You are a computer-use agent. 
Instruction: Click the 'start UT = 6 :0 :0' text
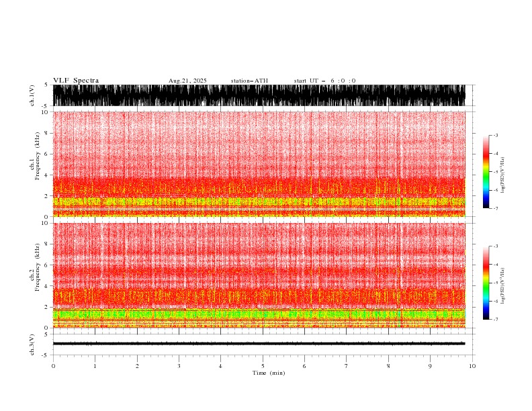click(324, 81)
